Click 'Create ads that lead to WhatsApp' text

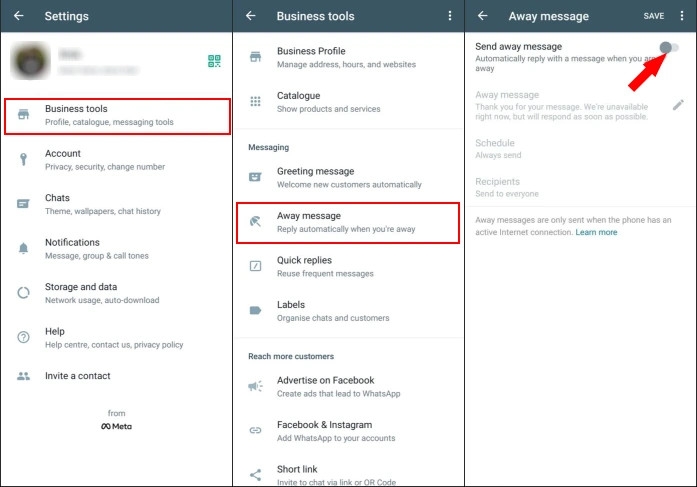point(338,394)
